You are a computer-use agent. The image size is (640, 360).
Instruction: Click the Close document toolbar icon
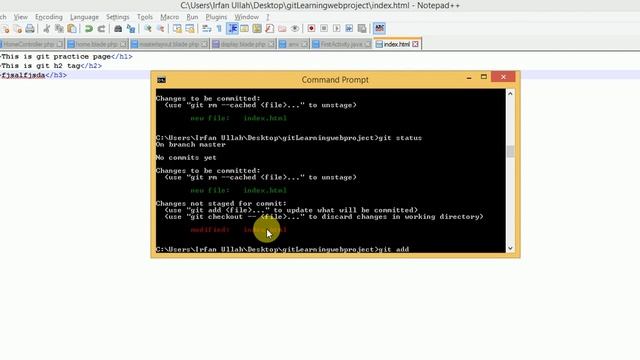pyautogui.click(x=6, y=29)
